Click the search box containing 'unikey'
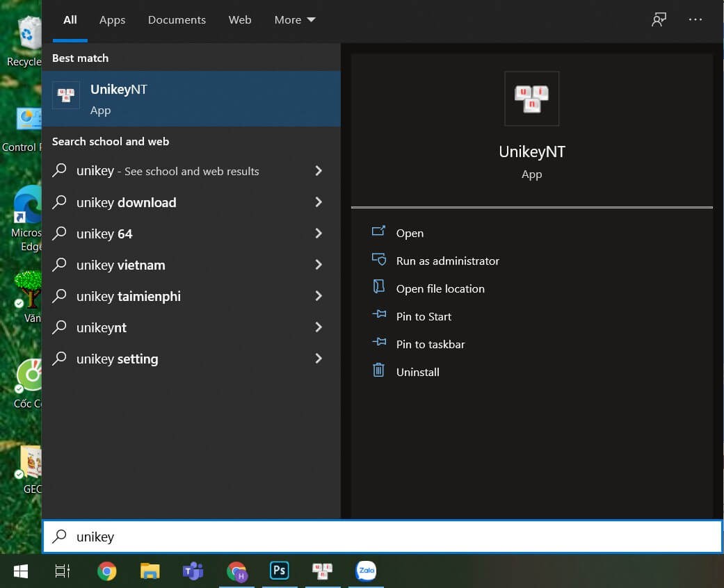The width and height of the screenshot is (724, 588). [x=383, y=537]
